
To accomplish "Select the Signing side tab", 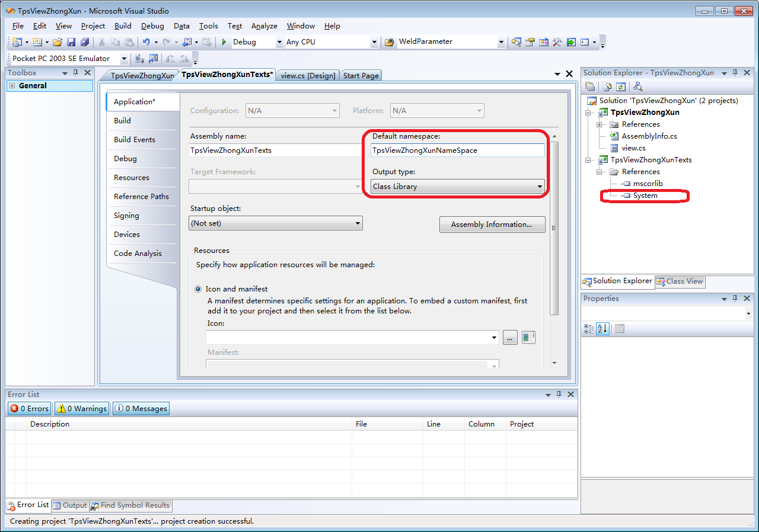I will point(142,216).
